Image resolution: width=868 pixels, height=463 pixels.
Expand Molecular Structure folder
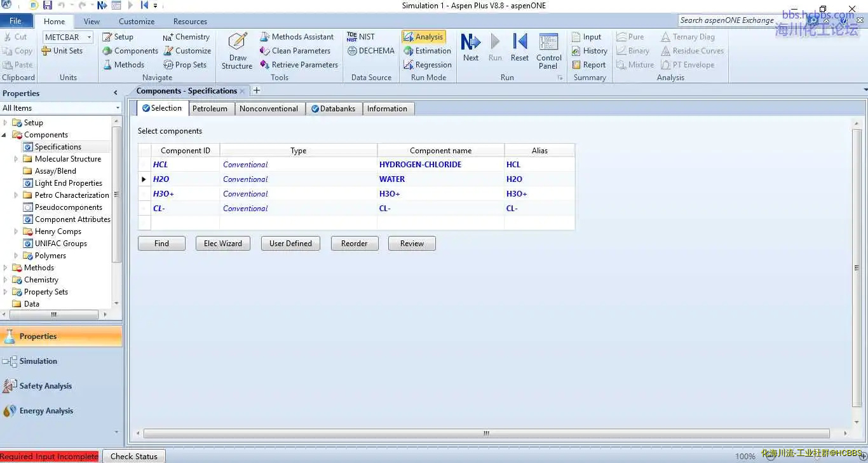point(16,159)
